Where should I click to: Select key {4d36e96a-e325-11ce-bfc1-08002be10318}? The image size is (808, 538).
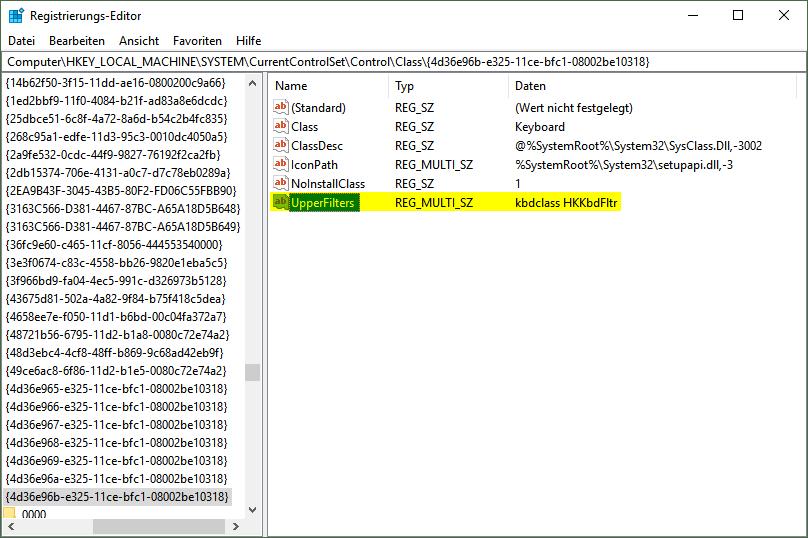116,479
